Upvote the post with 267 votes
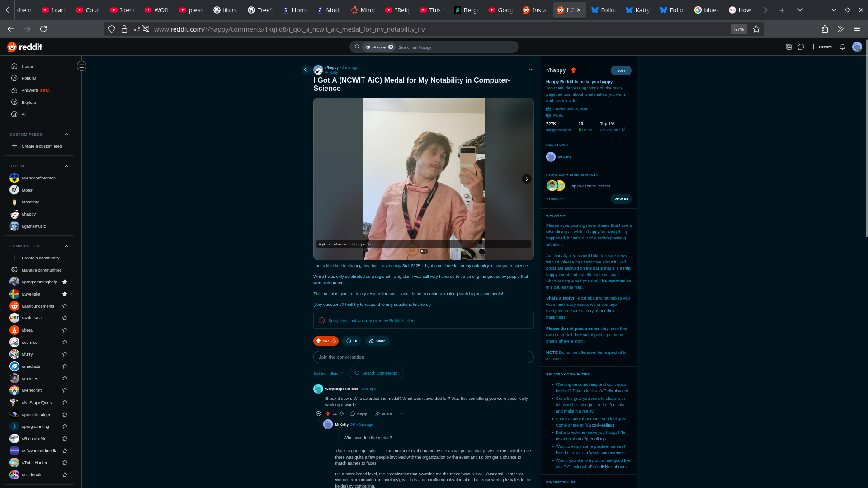The width and height of the screenshot is (868, 488). 318,341
